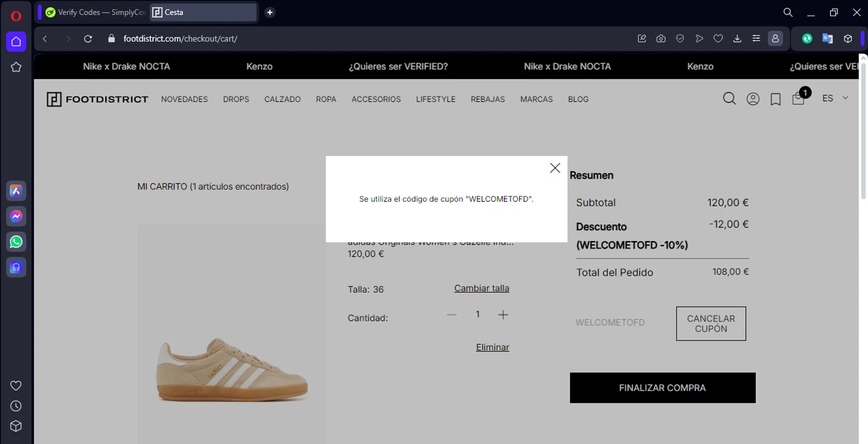Click the WELCOMETOFD coupon input field

coord(620,323)
